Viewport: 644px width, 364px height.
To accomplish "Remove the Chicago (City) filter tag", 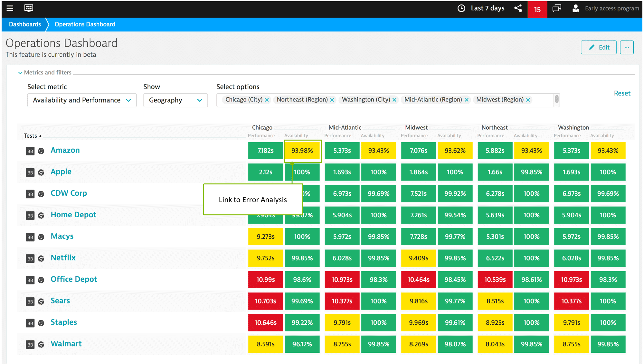I will pos(267,100).
